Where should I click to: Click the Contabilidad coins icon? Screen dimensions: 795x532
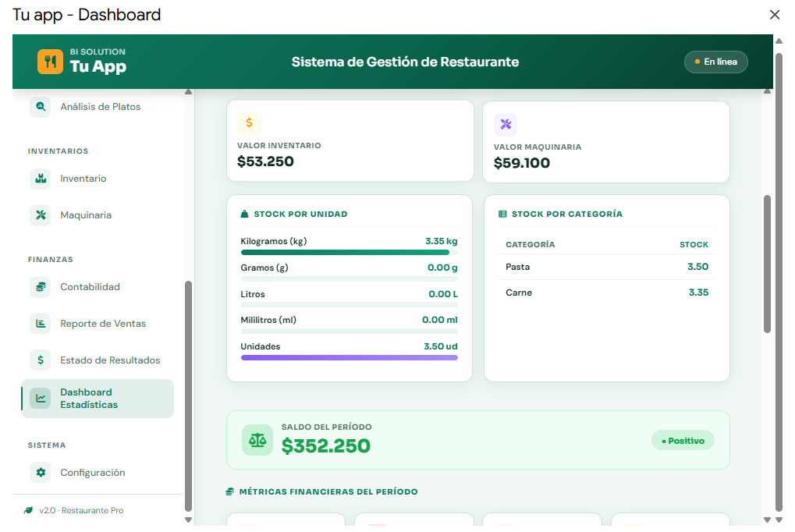(41, 287)
